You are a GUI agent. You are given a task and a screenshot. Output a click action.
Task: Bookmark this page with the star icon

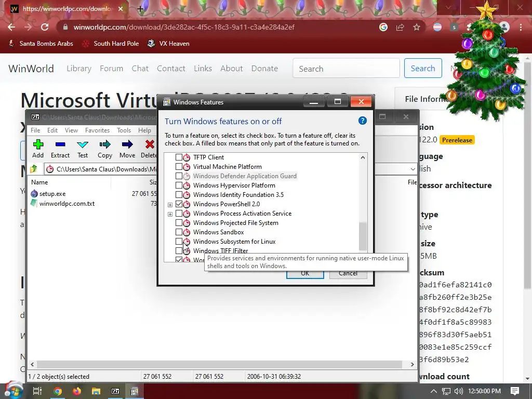pos(417,27)
